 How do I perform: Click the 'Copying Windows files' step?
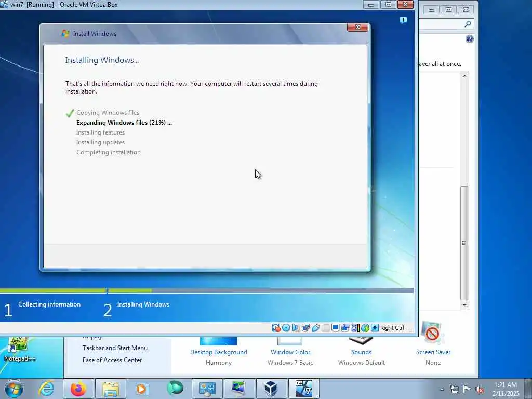click(x=108, y=113)
